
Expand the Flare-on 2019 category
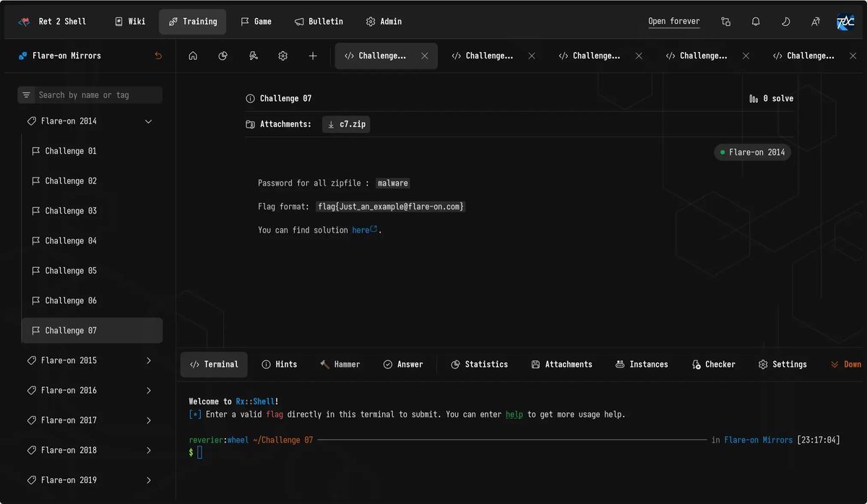pyautogui.click(x=90, y=480)
